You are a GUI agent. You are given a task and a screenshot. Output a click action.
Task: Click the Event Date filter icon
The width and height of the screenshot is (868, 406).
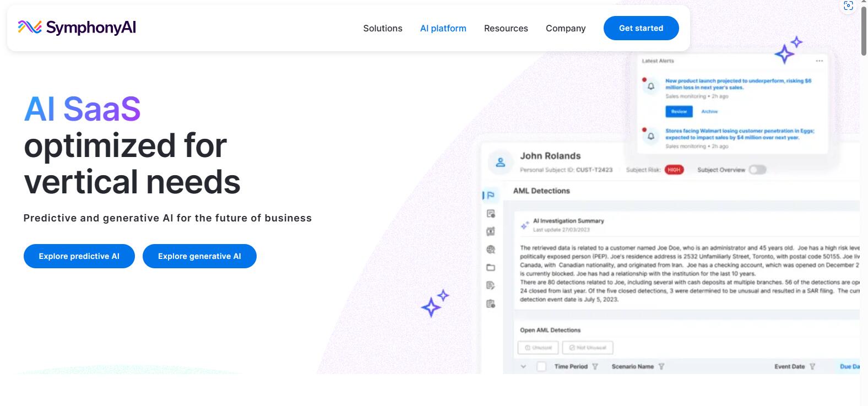(812, 366)
